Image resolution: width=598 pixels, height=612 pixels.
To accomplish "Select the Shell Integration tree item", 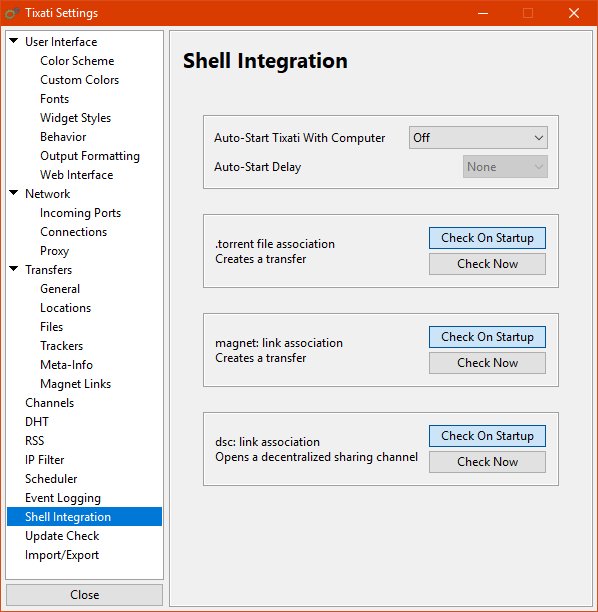I will coord(84,517).
